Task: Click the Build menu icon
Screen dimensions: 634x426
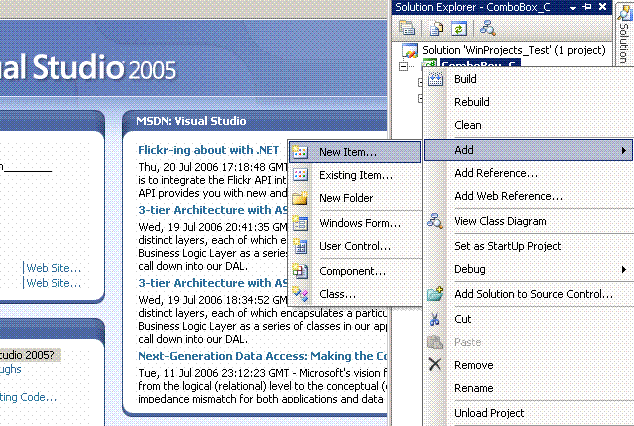Action: pos(435,79)
